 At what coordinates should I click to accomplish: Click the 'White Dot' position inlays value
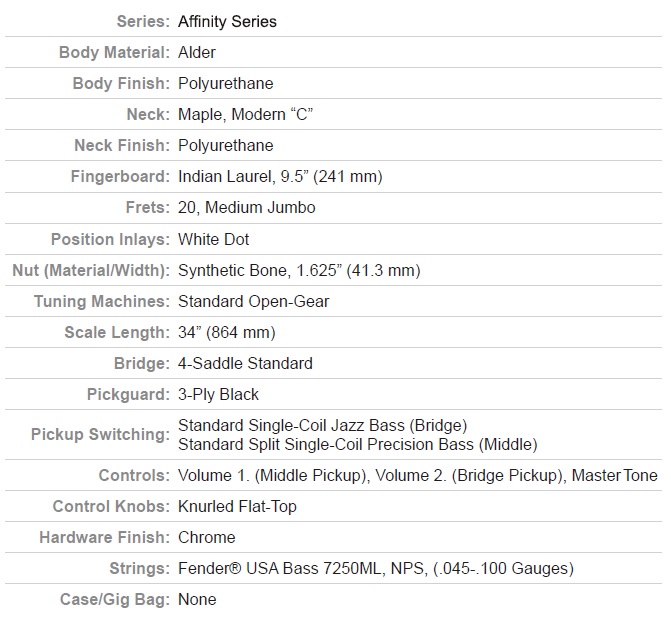pyautogui.click(x=214, y=239)
